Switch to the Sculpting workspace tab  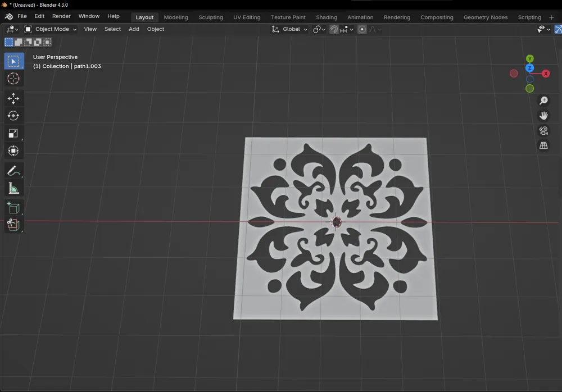tap(211, 17)
